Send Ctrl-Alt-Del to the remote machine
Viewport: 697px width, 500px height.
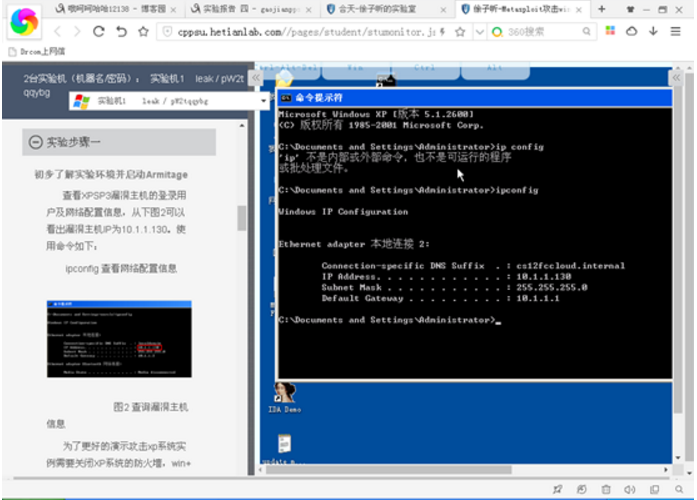[288, 68]
